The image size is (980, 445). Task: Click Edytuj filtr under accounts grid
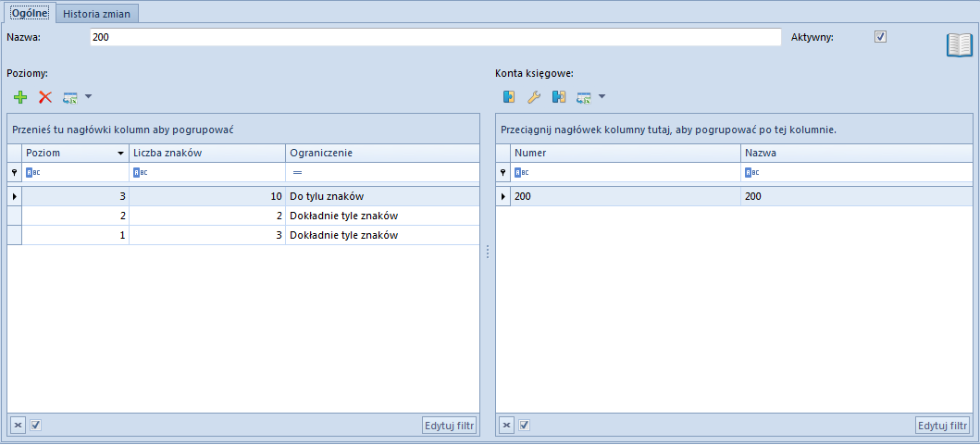(942, 426)
